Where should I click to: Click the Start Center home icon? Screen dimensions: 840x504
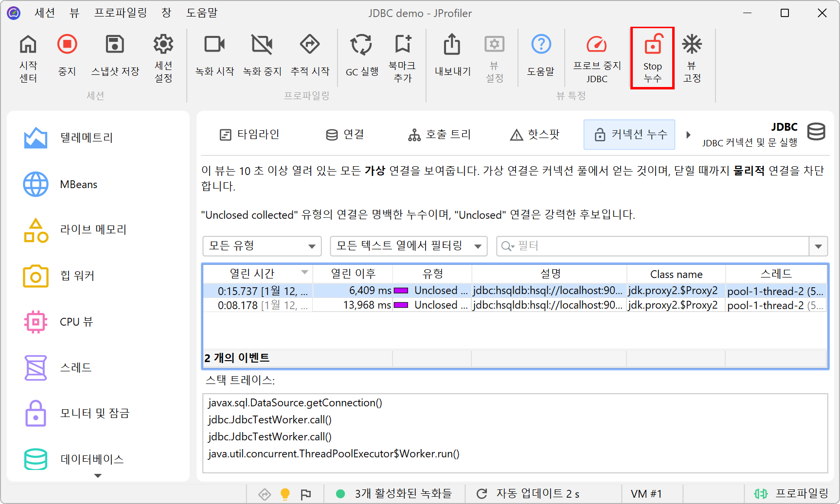click(28, 45)
